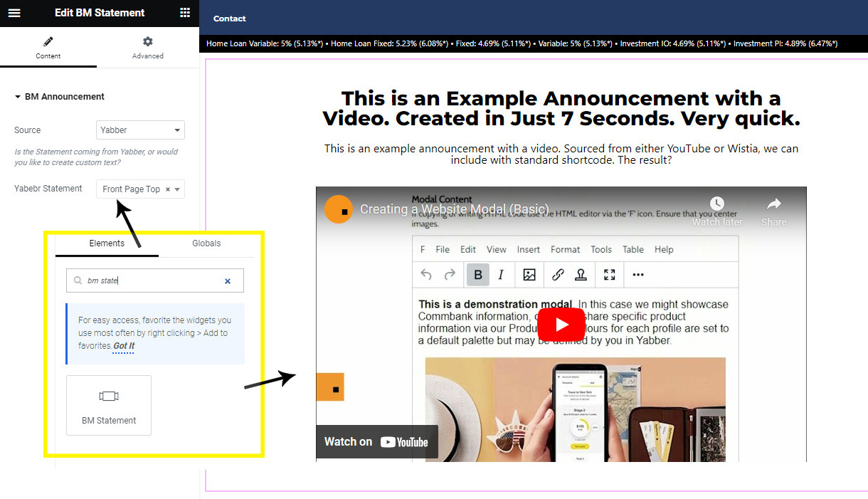Open the video title link
Image resolution: width=868 pixels, height=499 pixels.
coord(454,209)
